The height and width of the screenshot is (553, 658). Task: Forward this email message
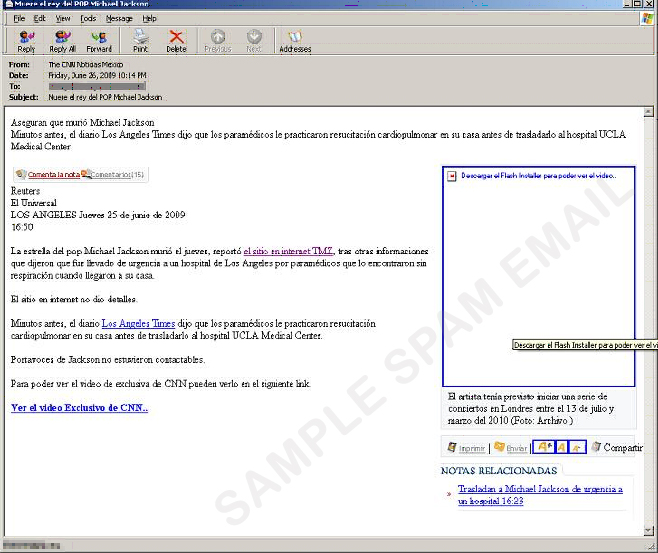99,39
